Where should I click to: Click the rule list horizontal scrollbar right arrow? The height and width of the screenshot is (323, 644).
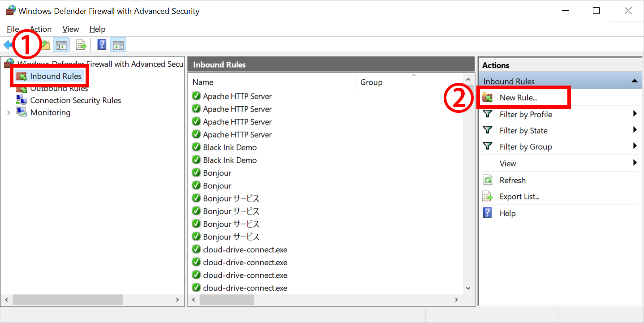[457, 300]
